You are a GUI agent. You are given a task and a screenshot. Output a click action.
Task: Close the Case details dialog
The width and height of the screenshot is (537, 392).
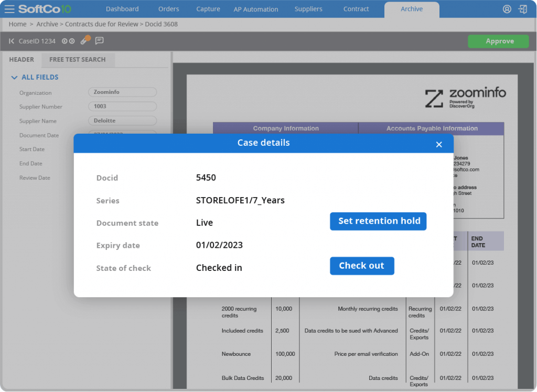(x=439, y=145)
